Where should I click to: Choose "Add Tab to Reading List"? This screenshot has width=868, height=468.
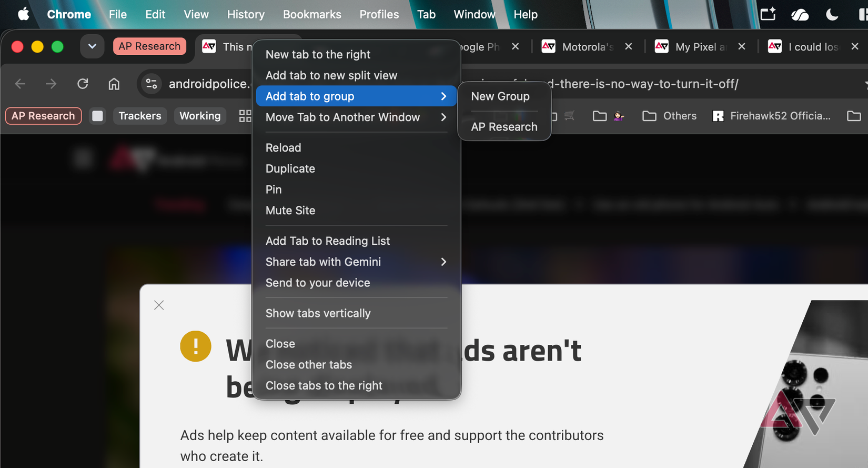[356, 241]
